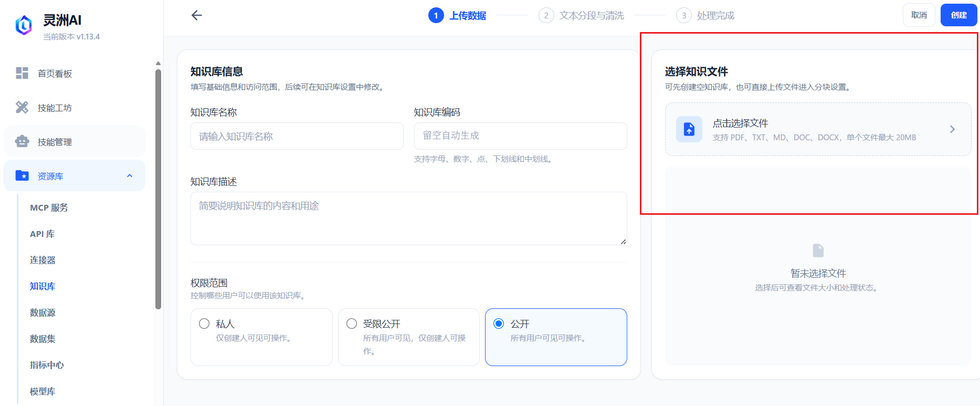
Task: Click the sidebar vertical scrollbar
Action: [x=159, y=189]
